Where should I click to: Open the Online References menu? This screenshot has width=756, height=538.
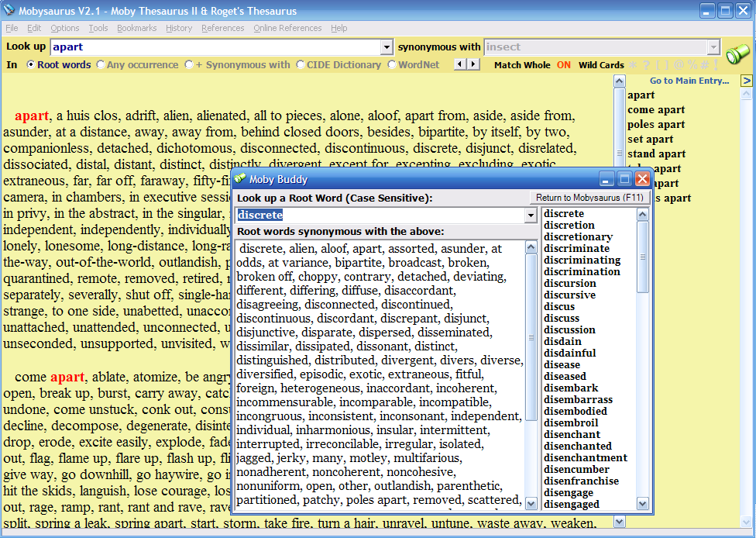pyautogui.click(x=287, y=28)
